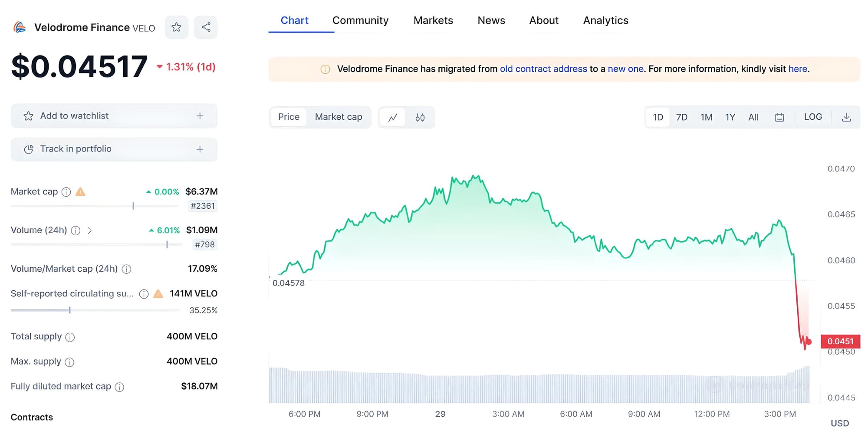The width and height of the screenshot is (868, 434).
Task: Click the Contracts section heading
Action: click(x=32, y=418)
